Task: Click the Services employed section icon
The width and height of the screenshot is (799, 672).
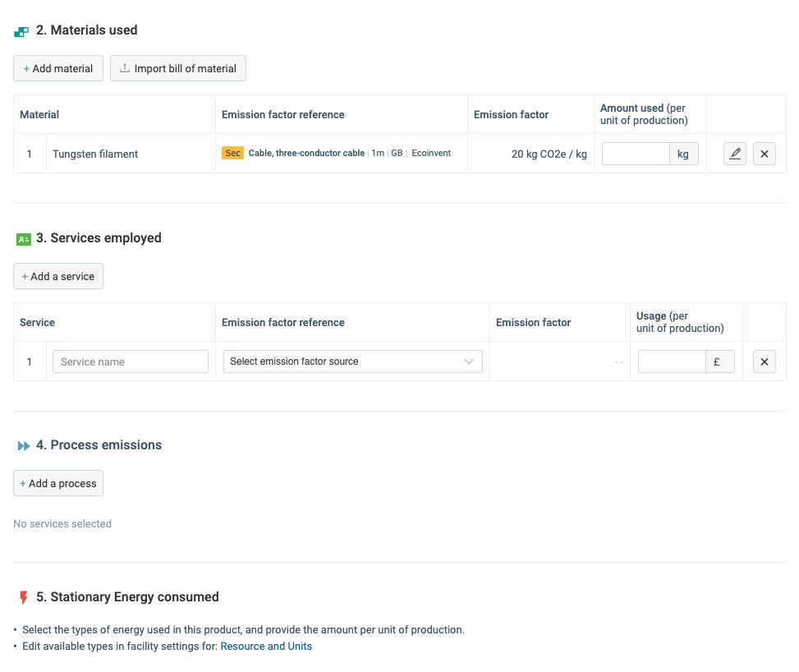Action: pyautogui.click(x=23, y=239)
